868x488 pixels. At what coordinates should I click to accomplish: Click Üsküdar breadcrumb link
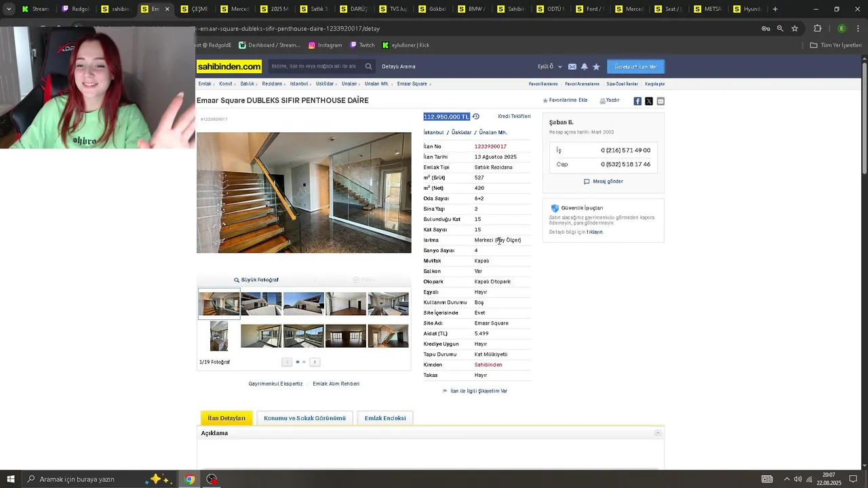click(325, 84)
